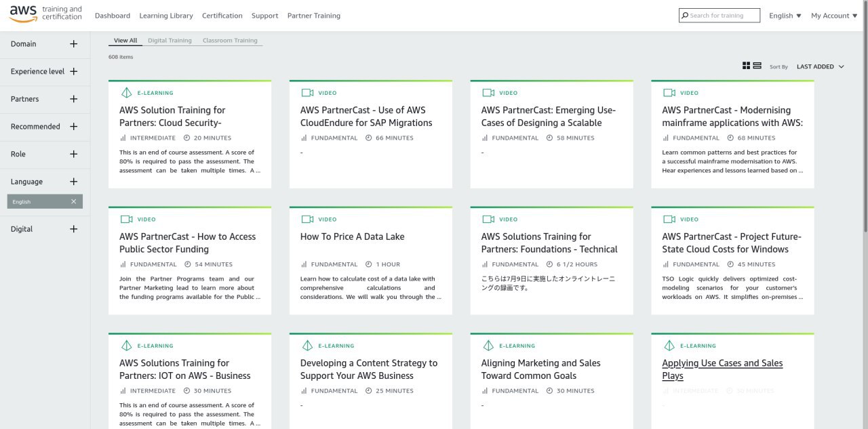Click video icon on Public Sector Funding card
Screen dimensions: 868x429
tap(126, 220)
